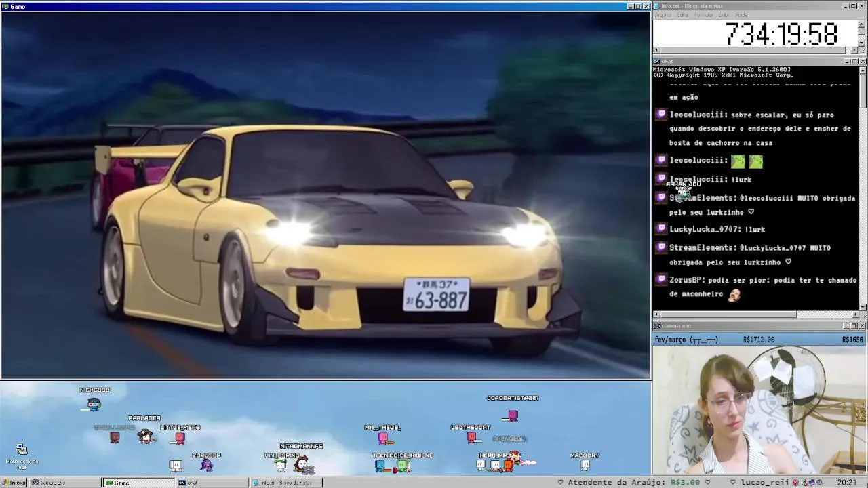The width and height of the screenshot is (868, 488).
Task: Click the NITROMANNFS avatar character
Action: point(302,464)
